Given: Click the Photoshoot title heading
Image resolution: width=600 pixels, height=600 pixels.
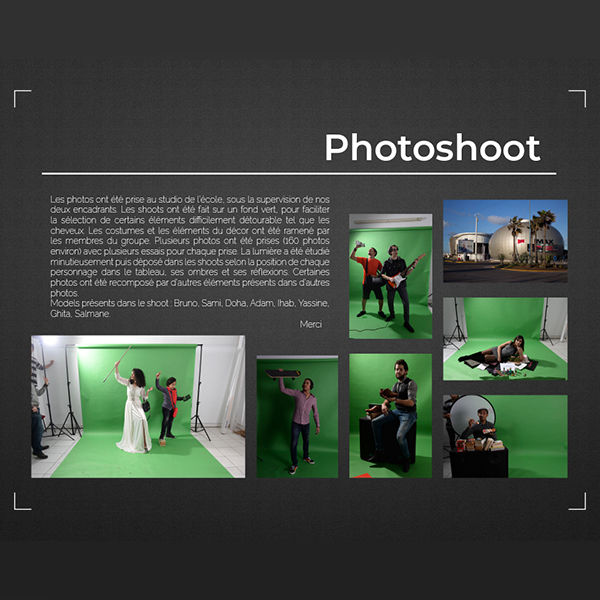Looking at the screenshot, I should coord(432,148).
